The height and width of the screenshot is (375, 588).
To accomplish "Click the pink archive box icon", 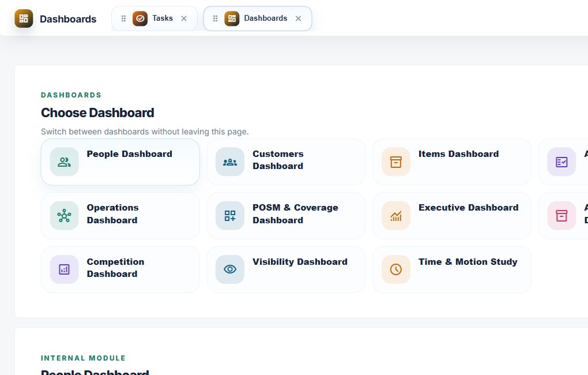I will point(561,215).
